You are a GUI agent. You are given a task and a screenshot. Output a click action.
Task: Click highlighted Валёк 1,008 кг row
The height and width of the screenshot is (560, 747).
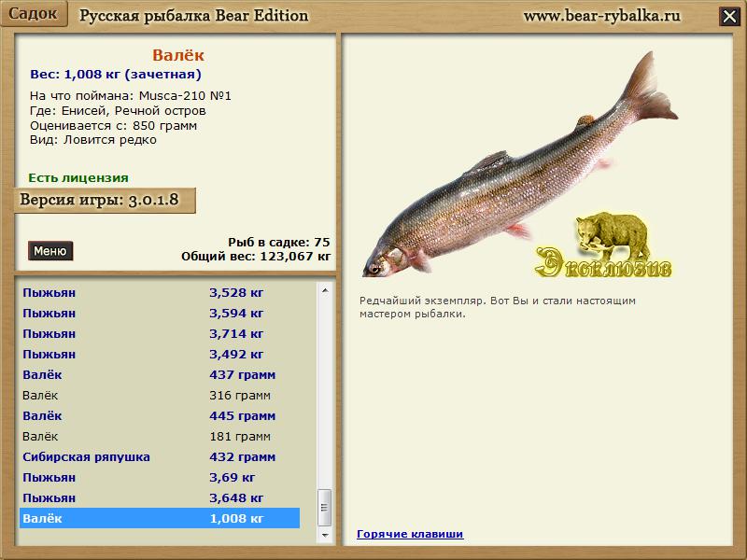(x=159, y=518)
